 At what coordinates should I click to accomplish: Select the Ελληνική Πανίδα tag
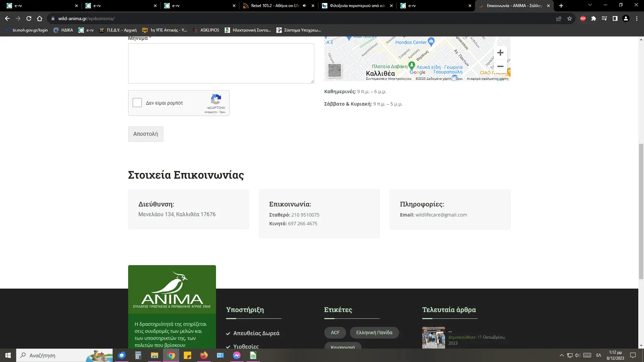pyautogui.click(x=374, y=333)
